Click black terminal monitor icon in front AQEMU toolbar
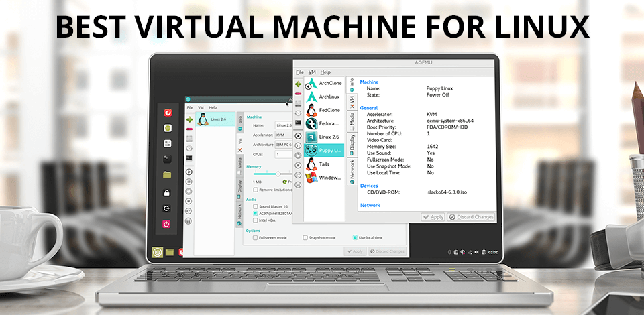The width and height of the screenshot is (644, 315). coord(298,122)
